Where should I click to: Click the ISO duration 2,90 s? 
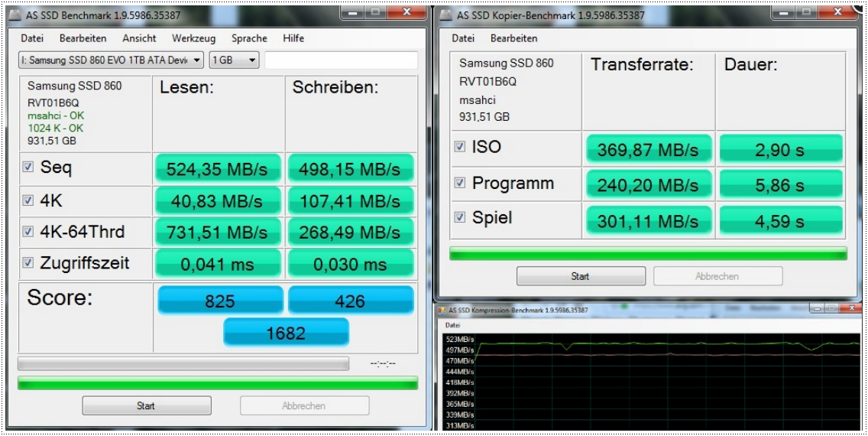pos(781,148)
